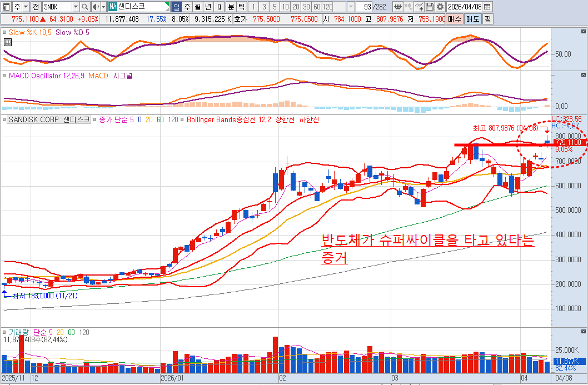
Task: Open dropdown arrow beside 주 market selector
Action: [x=25, y=7]
